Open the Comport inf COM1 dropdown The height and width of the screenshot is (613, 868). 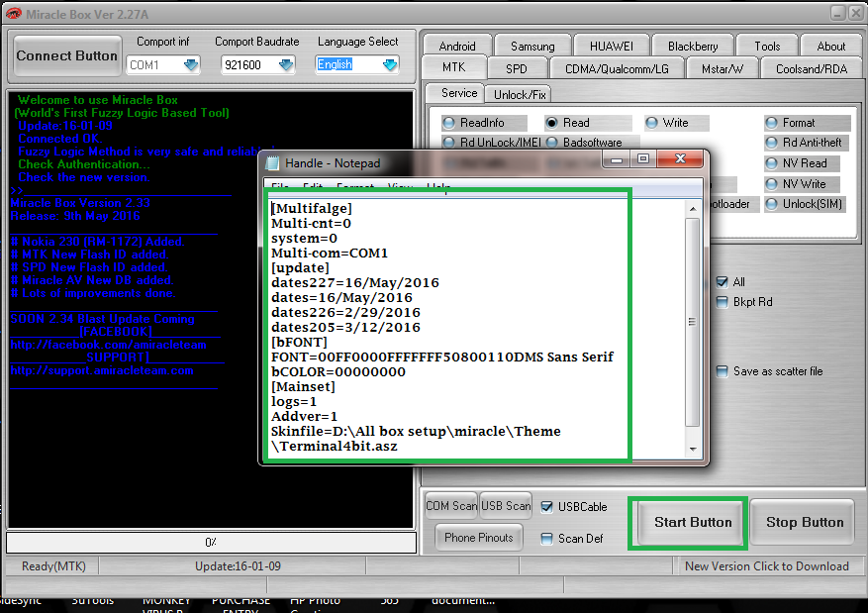(x=190, y=64)
